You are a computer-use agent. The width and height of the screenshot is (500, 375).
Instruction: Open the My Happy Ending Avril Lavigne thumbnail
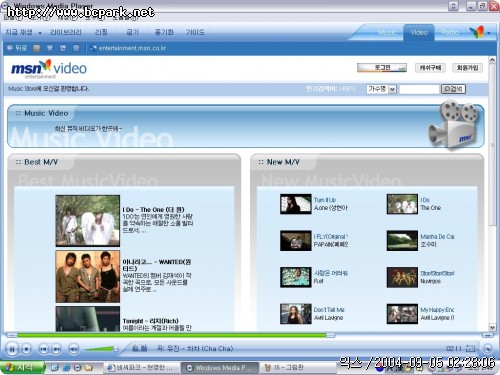tap(402, 314)
